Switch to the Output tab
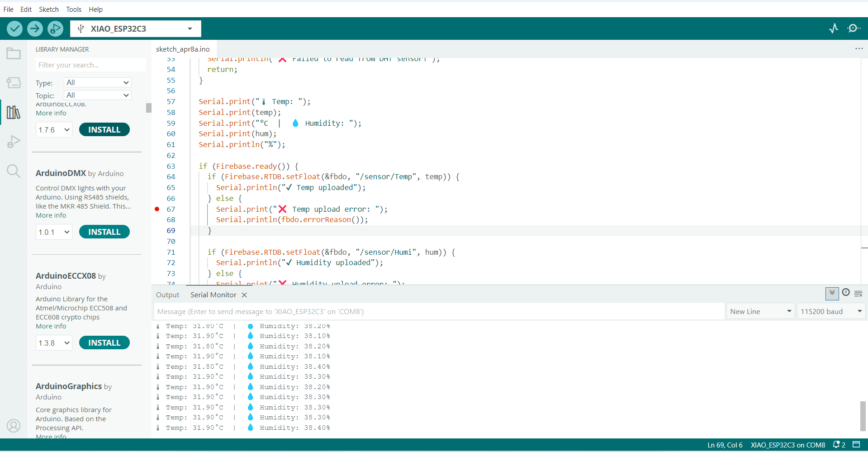This screenshot has height=452, width=868. (167, 295)
